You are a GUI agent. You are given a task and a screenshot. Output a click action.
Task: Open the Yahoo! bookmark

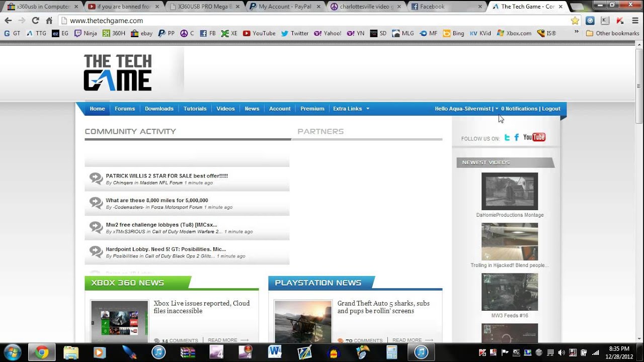pyautogui.click(x=328, y=33)
